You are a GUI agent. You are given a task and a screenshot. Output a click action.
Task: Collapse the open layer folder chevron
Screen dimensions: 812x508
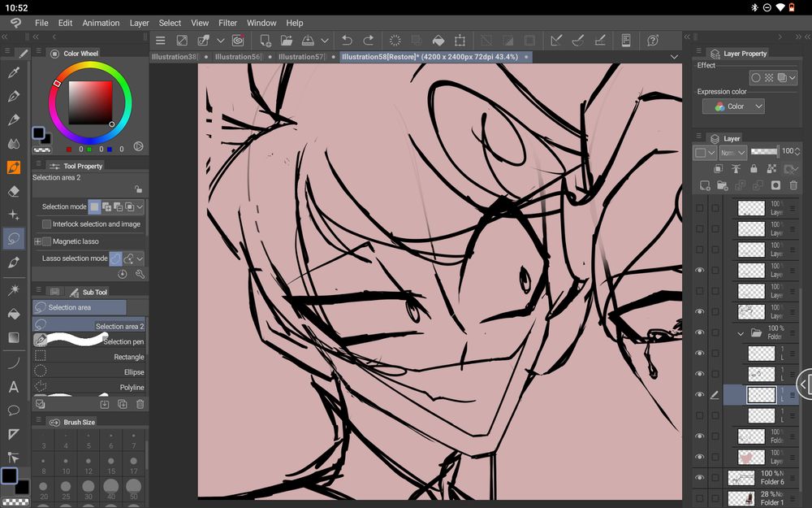pos(741,332)
